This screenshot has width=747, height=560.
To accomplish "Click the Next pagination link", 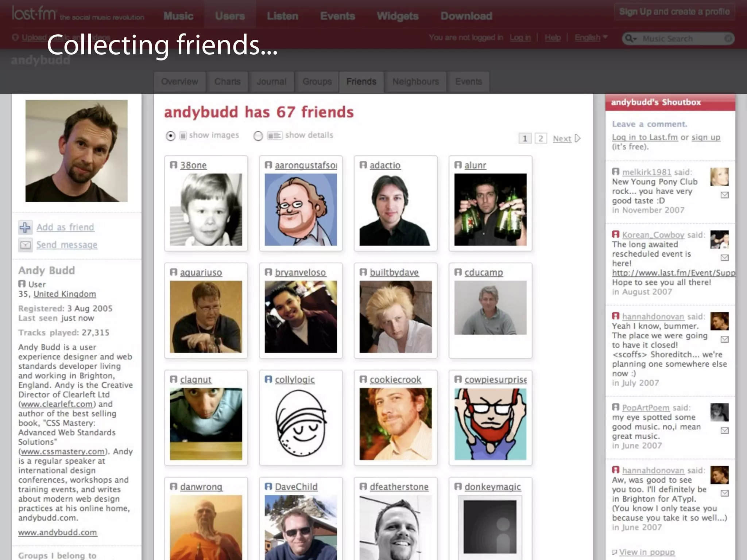I will [x=562, y=139].
